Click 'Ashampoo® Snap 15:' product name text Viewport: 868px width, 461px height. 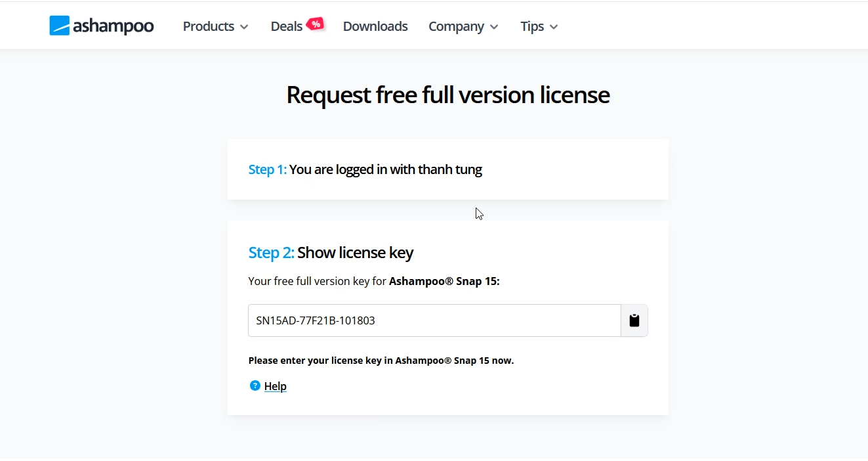[x=444, y=281]
